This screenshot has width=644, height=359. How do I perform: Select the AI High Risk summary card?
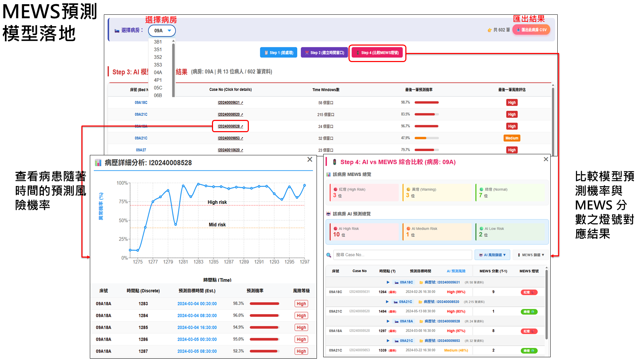(364, 232)
